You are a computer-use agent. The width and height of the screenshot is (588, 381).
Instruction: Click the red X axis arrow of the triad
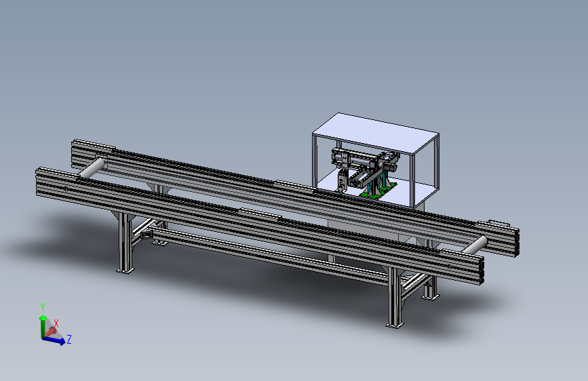pyautogui.click(x=51, y=332)
